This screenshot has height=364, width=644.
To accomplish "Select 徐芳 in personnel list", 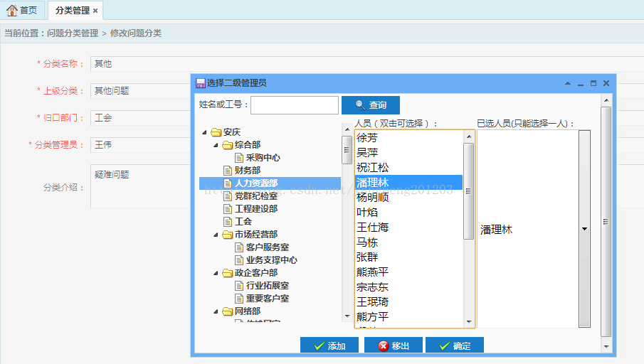I will pos(408,138).
